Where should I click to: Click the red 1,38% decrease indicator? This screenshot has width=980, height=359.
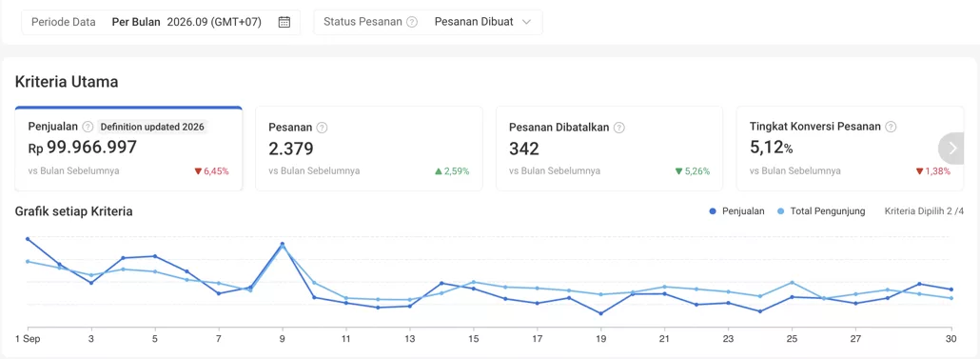pos(932,170)
